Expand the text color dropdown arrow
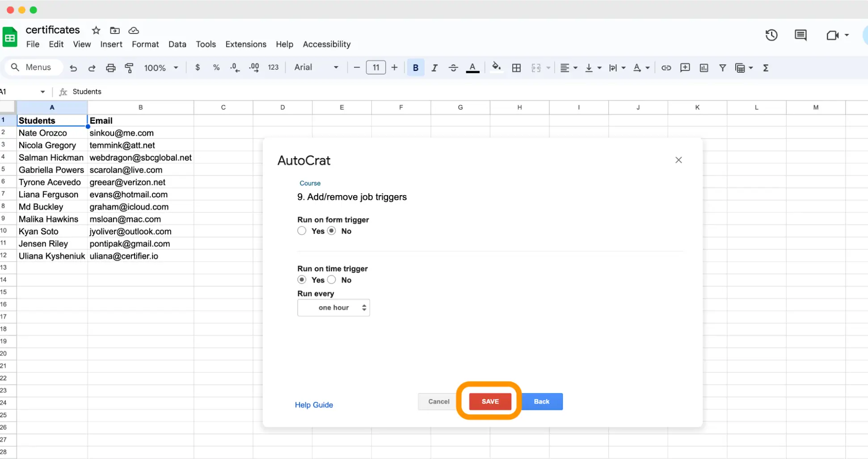 pos(647,67)
